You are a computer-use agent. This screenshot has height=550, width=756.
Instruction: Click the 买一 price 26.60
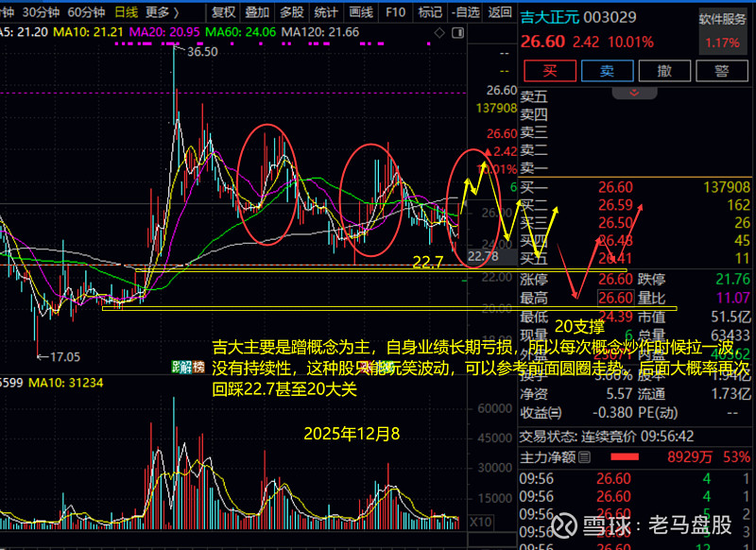click(x=615, y=187)
